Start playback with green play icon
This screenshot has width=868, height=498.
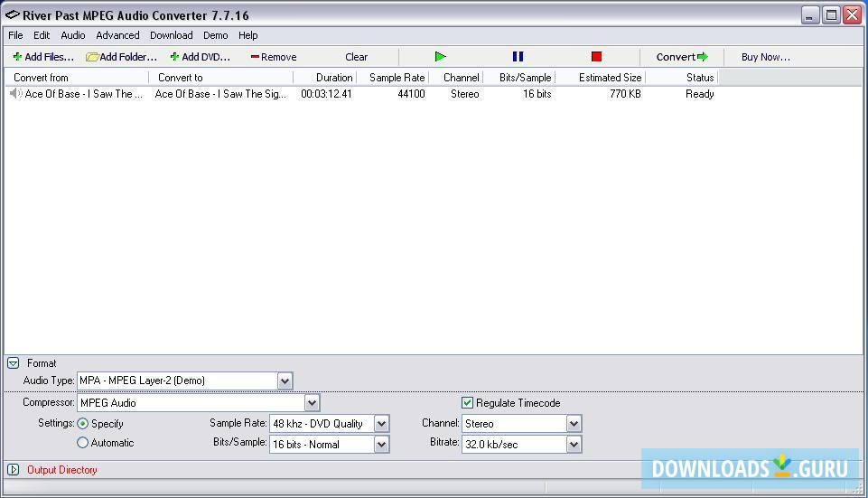point(440,57)
